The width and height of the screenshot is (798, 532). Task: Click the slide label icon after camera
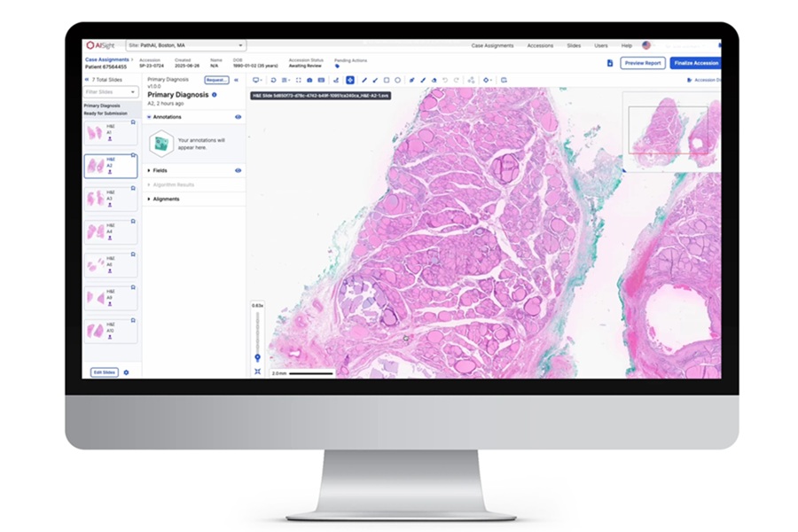321,81
